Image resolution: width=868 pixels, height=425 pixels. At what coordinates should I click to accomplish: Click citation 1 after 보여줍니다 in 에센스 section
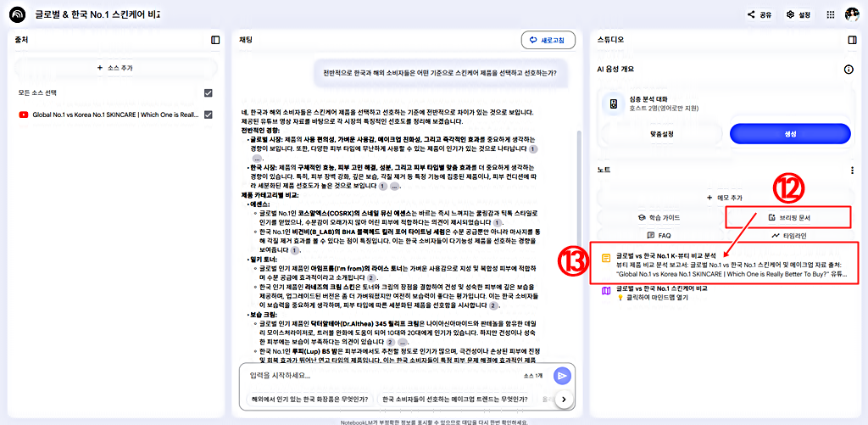pos(294,250)
